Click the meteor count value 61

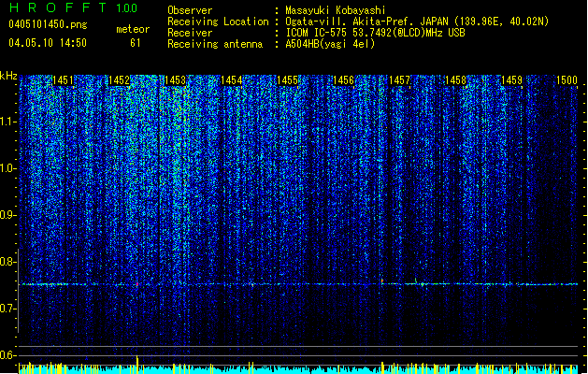point(136,43)
